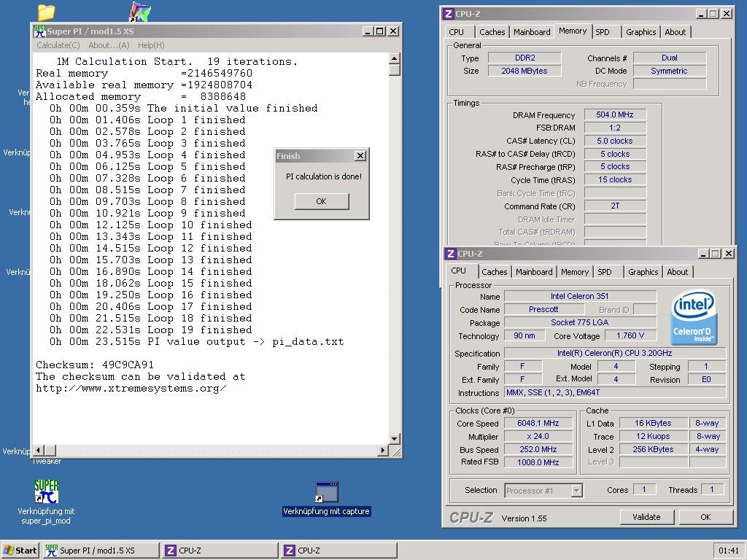Click the Command Rate value 2T

[x=615, y=206]
